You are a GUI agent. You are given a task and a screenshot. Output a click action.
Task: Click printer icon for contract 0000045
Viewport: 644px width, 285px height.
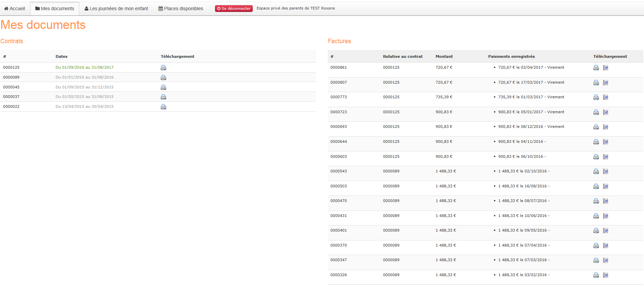[163, 87]
